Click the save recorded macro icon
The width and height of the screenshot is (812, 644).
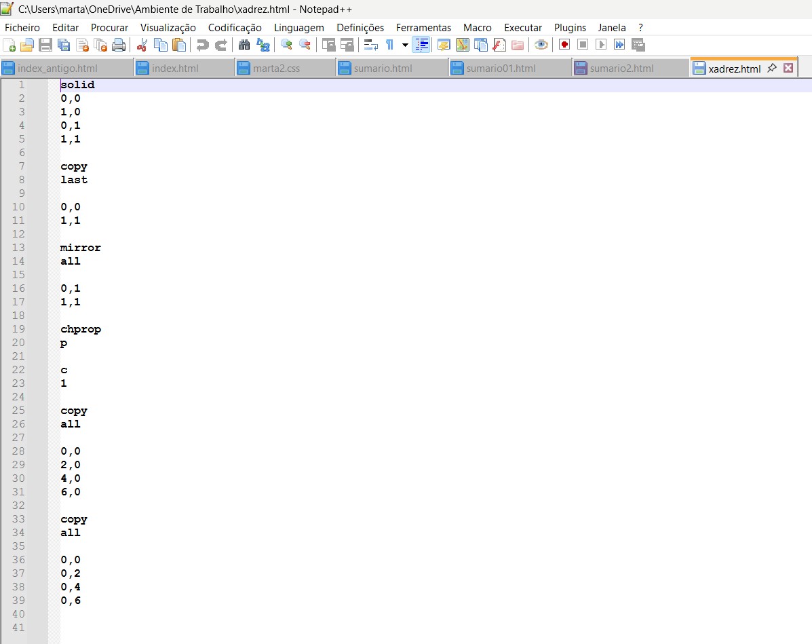point(638,45)
